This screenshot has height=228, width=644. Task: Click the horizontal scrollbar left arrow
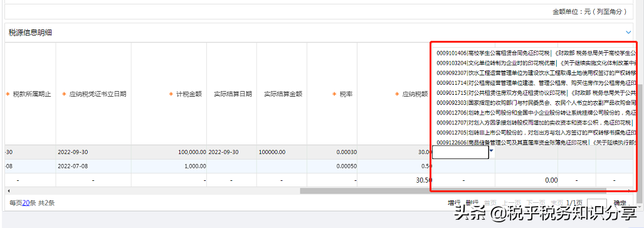[x=9, y=190]
